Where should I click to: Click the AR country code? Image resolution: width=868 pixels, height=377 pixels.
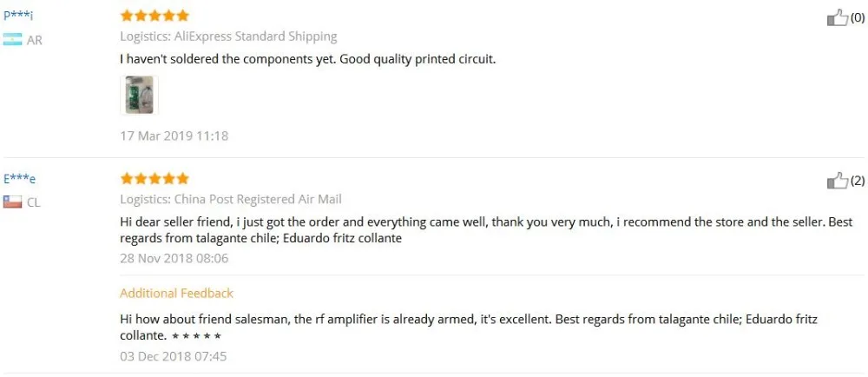pyautogui.click(x=35, y=41)
